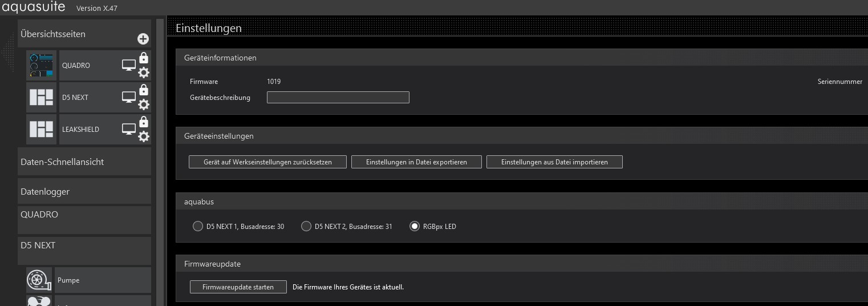This screenshot has height=306, width=868.
Task: Click the aquabus section header
Action: point(522,202)
